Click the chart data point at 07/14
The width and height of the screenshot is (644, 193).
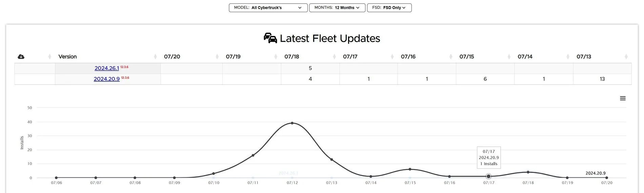click(371, 176)
